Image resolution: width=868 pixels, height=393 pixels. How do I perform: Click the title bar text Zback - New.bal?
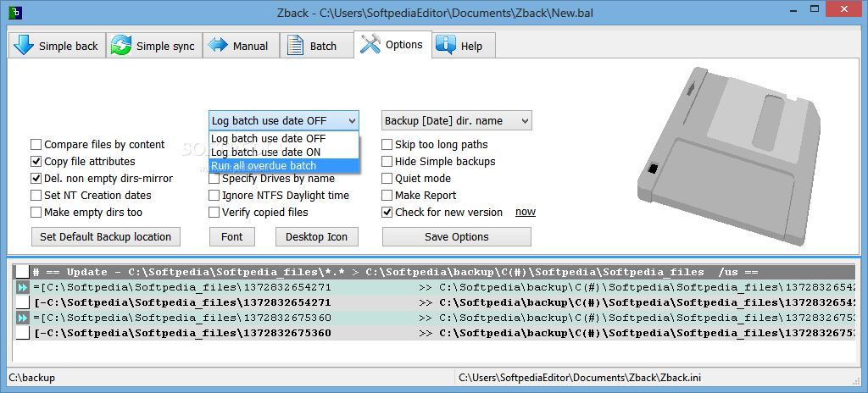pos(433,13)
